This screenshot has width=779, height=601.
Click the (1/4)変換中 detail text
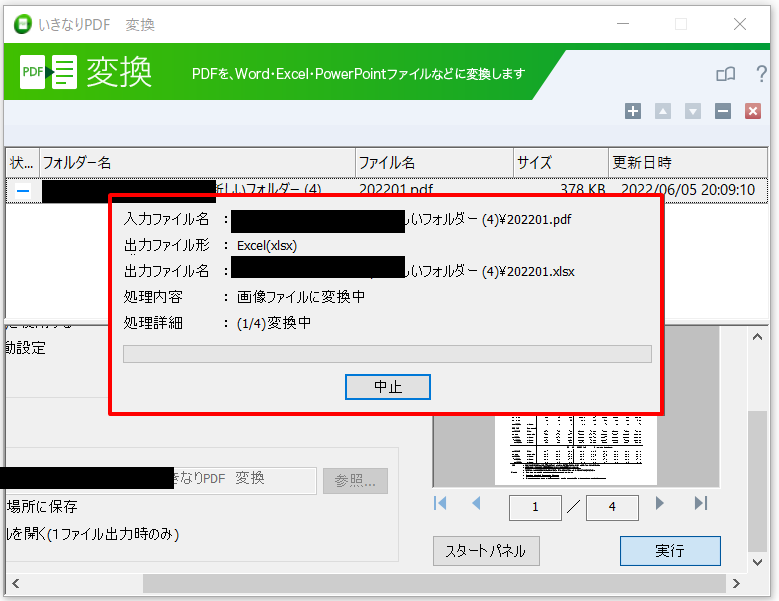[x=274, y=323]
